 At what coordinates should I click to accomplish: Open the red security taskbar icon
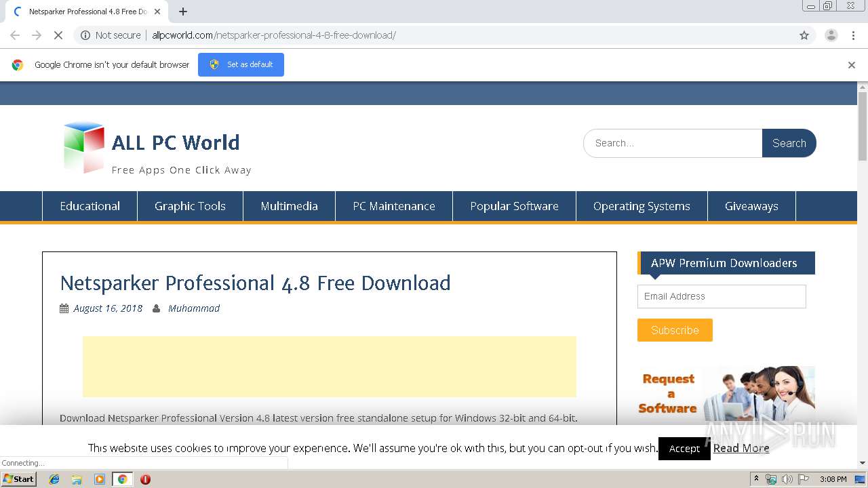(x=145, y=479)
